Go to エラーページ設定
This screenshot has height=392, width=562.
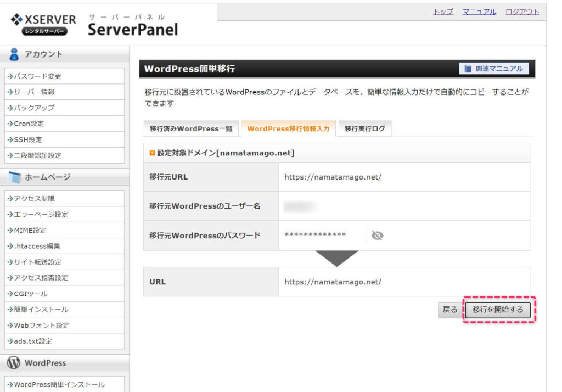click(65, 214)
